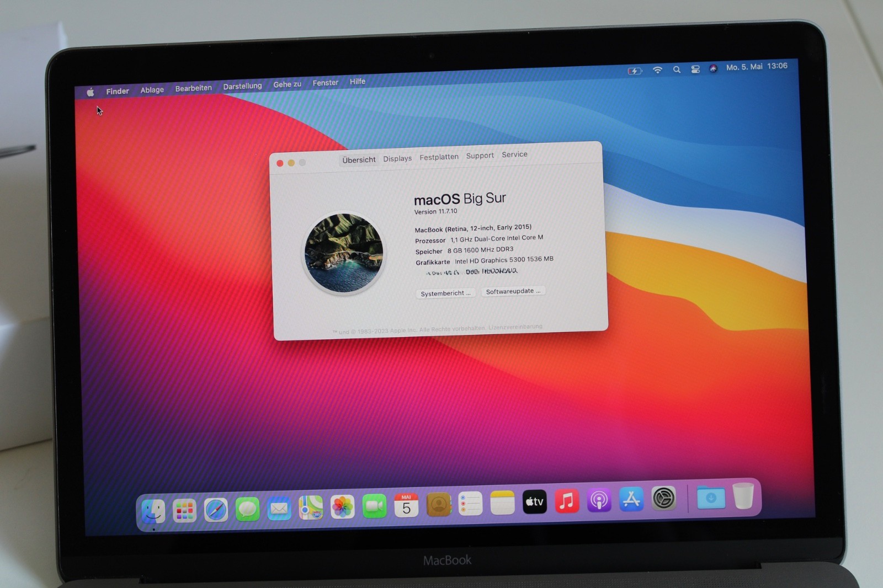
Task: Click the Systembericht button
Action: click(x=445, y=293)
